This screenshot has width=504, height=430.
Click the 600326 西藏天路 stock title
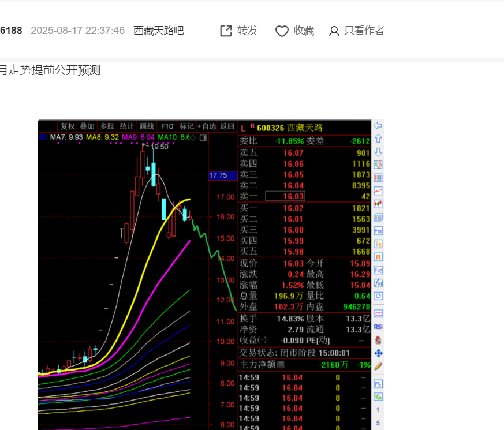(x=290, y=128)
